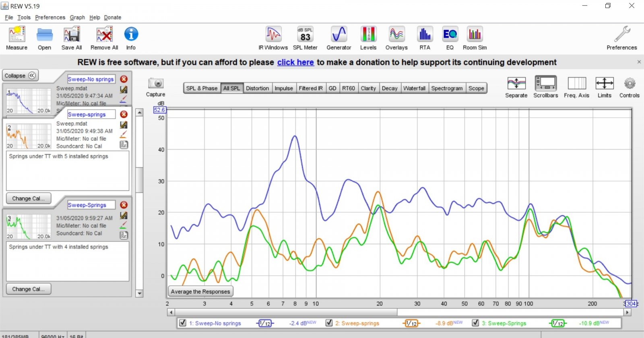This screenshot has width=644, height=338.
Task: Open the Room Sim tool
Action: coord(475,38)
